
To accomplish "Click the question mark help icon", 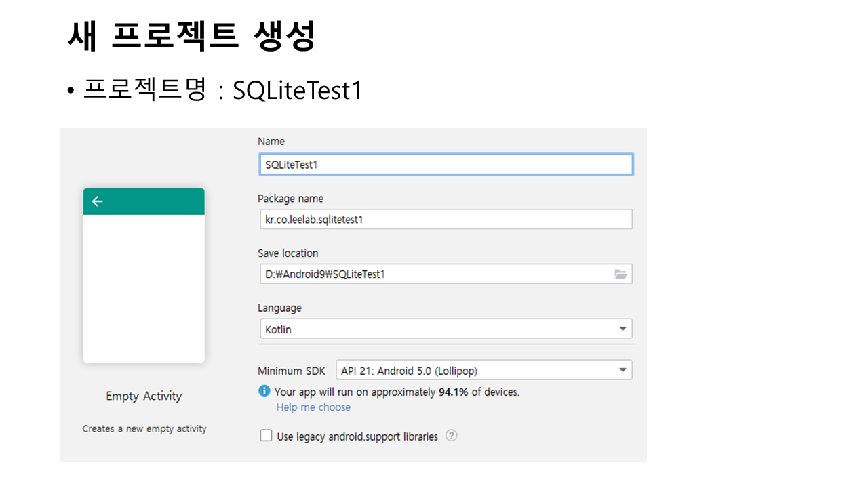I will [452, 436].
